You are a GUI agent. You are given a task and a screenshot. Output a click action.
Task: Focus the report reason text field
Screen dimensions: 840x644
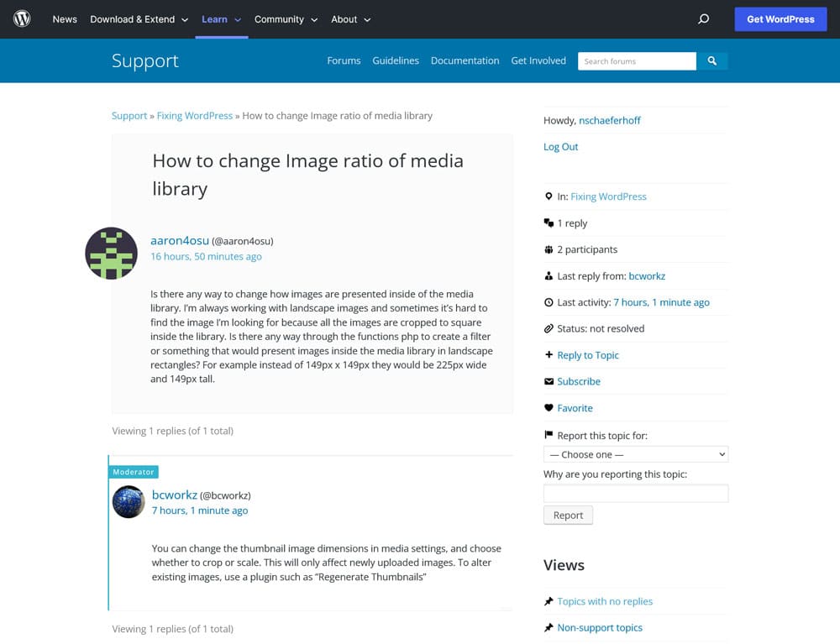pyautogui.click(x=635, y=493)
